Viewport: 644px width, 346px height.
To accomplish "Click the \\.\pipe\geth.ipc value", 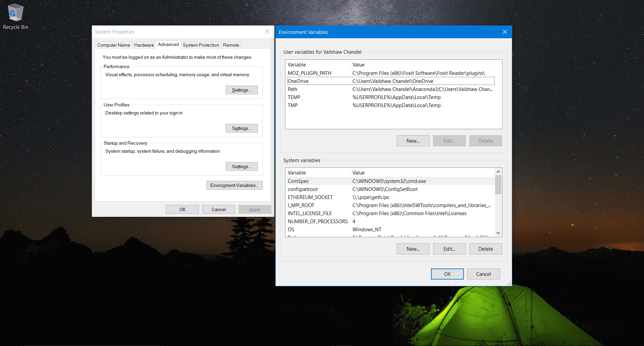I will (x=371, y=197).
